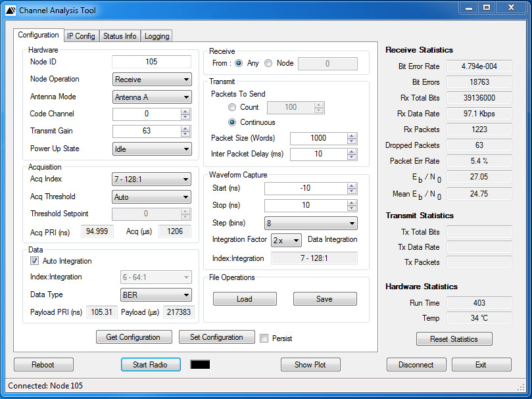The height and width of the screenshot is (399, 532).
Task: Click the black radio status indicator box
Action: click(x=200, y=365)
